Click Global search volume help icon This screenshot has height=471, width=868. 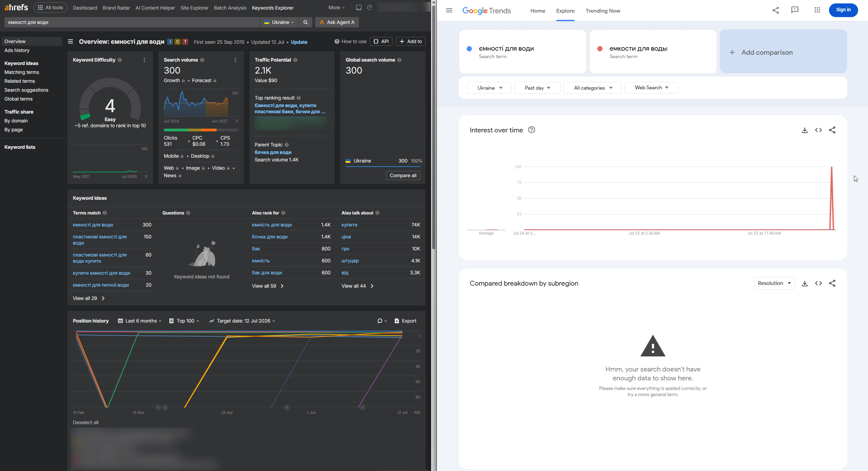[399, 60]
